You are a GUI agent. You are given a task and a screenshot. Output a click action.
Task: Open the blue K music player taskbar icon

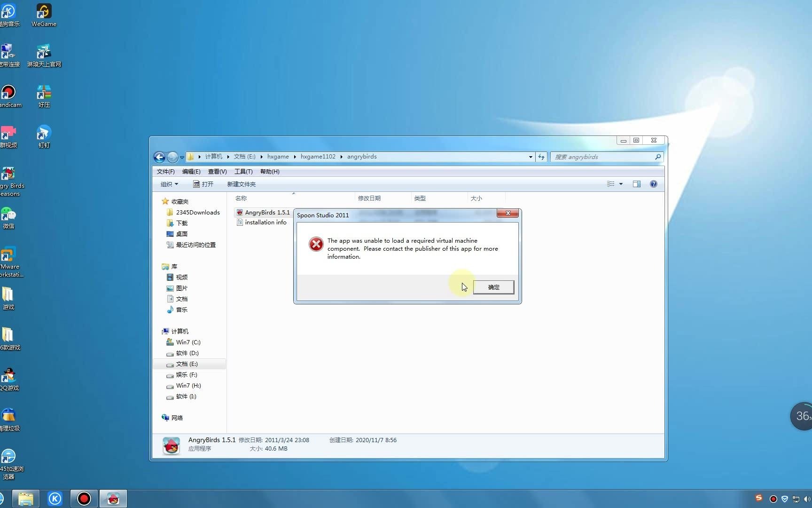[55, 499]
